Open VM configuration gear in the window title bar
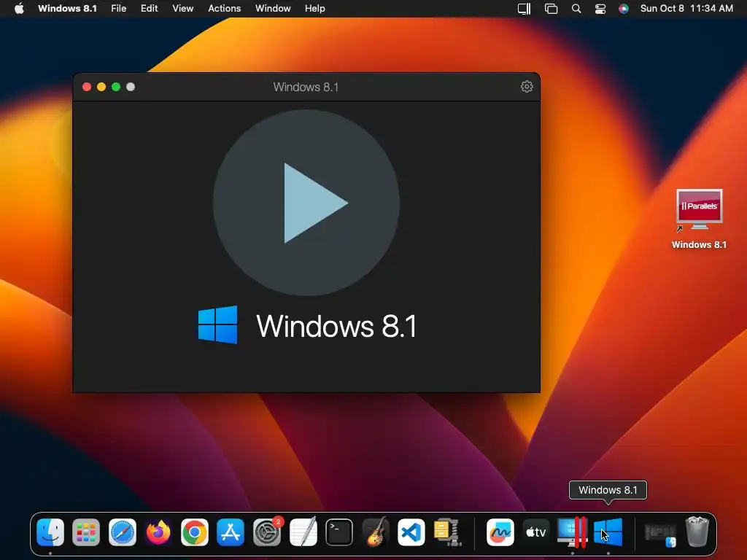This screenshot has width=747, height=560. tap(527, 87)
